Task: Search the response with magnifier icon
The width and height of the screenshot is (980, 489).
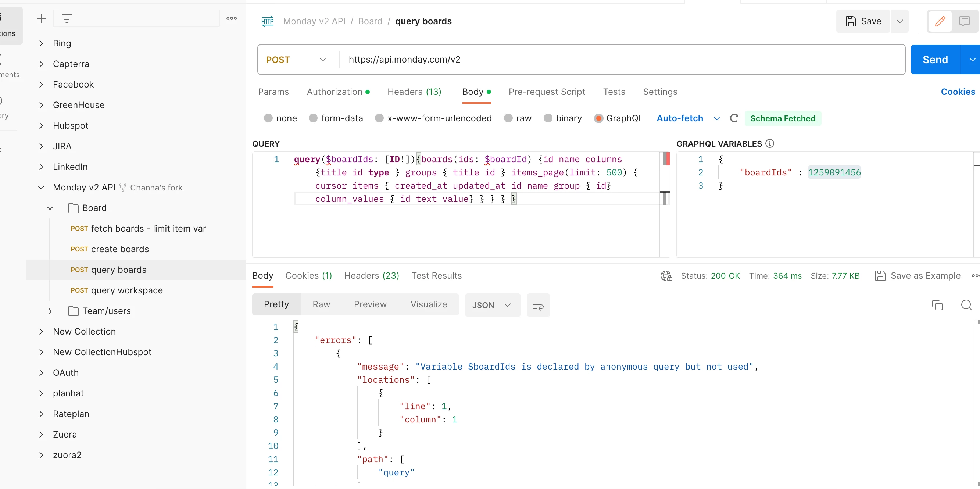Action: pyautogui.click(x=966, y=305)
